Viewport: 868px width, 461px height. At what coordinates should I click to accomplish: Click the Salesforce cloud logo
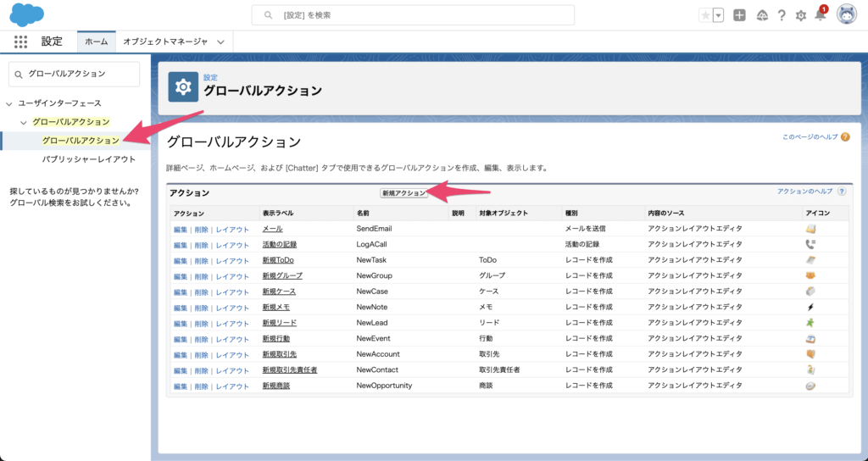click(x=27, y=14)
